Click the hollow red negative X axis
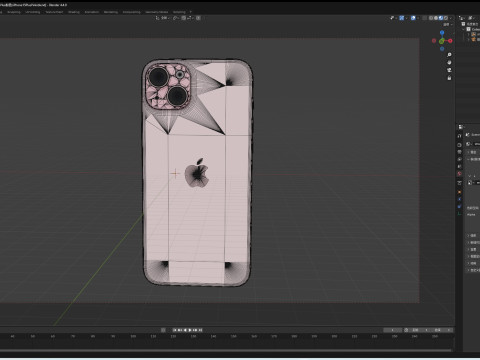Screen dimensions: 480x360 click(434, 41)
